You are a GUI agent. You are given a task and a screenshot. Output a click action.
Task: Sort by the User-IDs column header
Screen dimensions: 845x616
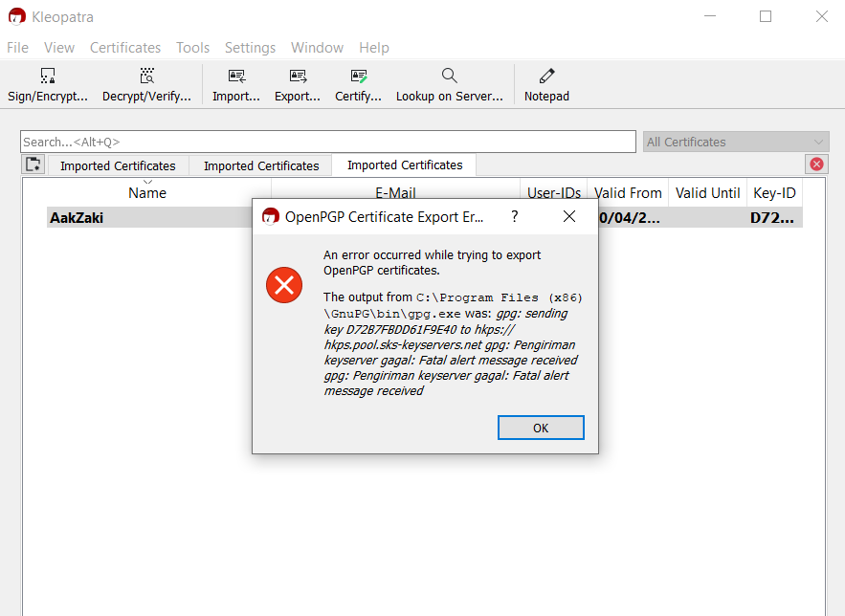(x=553, y=193)
